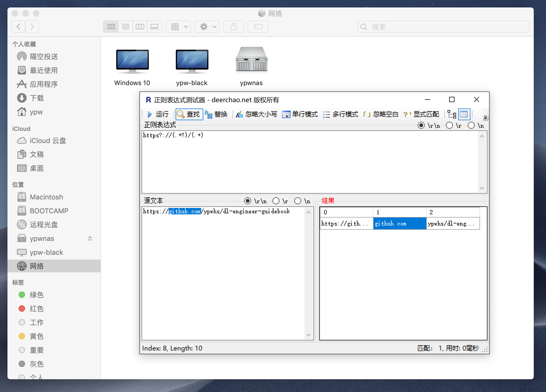Switch Finder to column view
This screenshot has width=546, height=392.
140,27
